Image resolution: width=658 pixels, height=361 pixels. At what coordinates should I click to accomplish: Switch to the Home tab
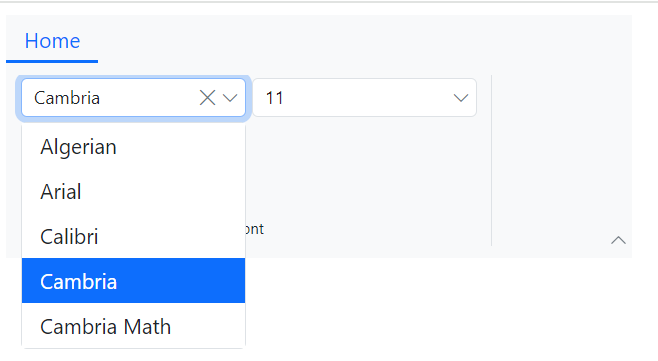coord(52,41)
